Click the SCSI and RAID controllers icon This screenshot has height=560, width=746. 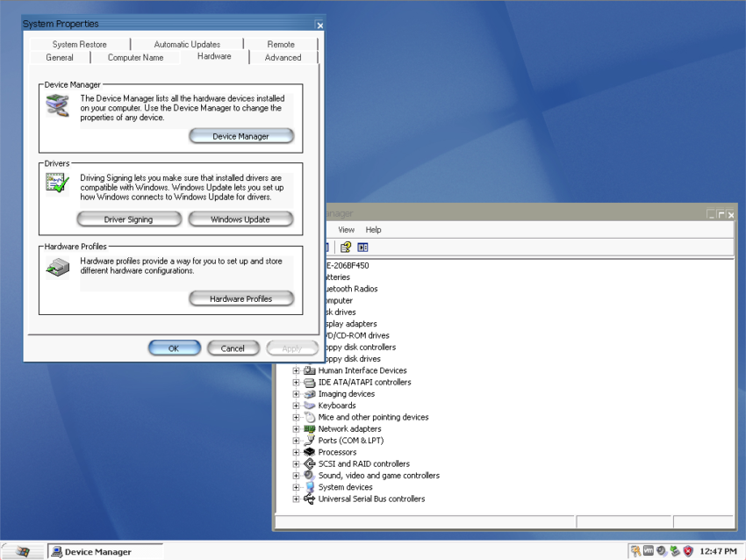click(309, 463)
